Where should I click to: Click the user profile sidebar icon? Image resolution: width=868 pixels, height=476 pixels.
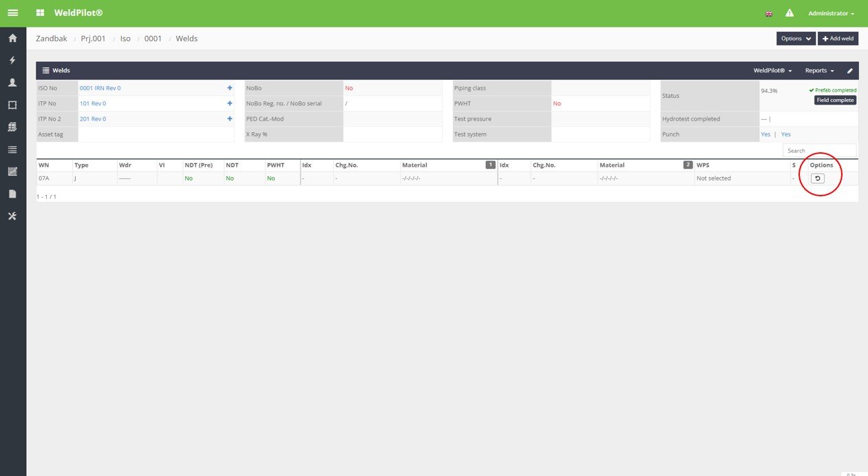(x=12, y=83)
